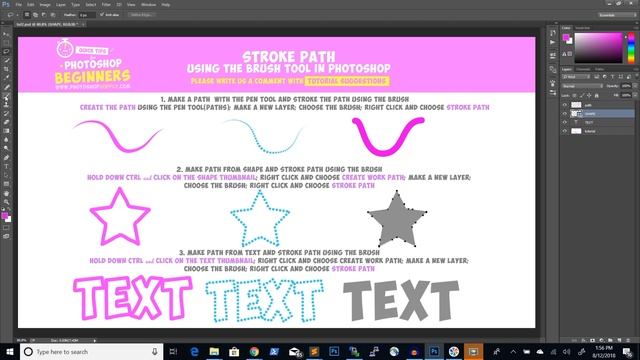Change the screen mode from toolbox

click(x=6, y=236)
